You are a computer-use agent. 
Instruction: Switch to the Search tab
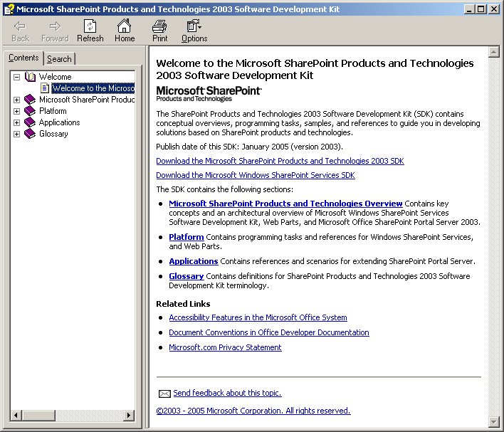[x=59, y=59]
